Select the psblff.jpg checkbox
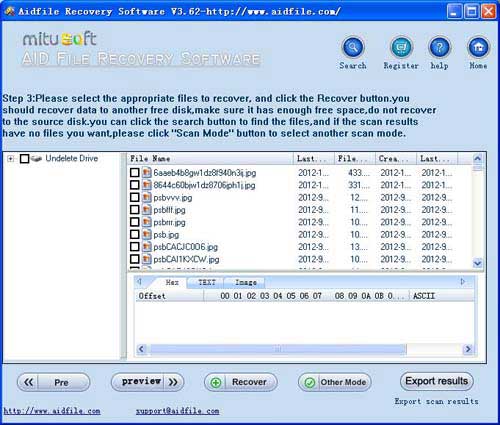This screenshot has width=500, height=425. pyautogui.click(x=135, y=210)
